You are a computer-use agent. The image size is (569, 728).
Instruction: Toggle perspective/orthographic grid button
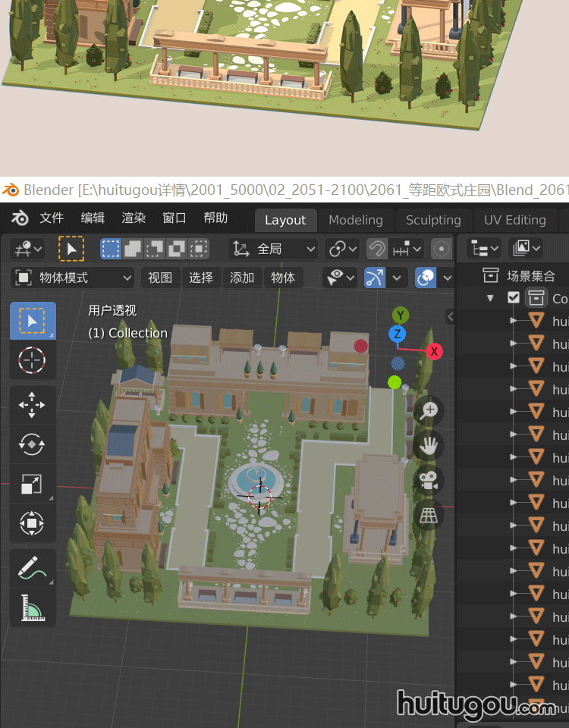(x=429, y=516)
